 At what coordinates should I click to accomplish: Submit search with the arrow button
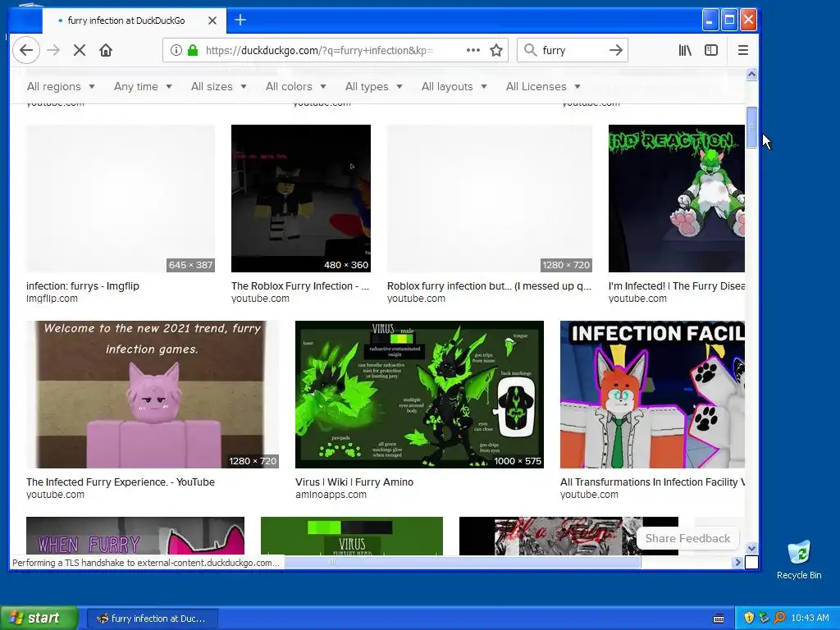pyautogui.click(x=615, y=50)
